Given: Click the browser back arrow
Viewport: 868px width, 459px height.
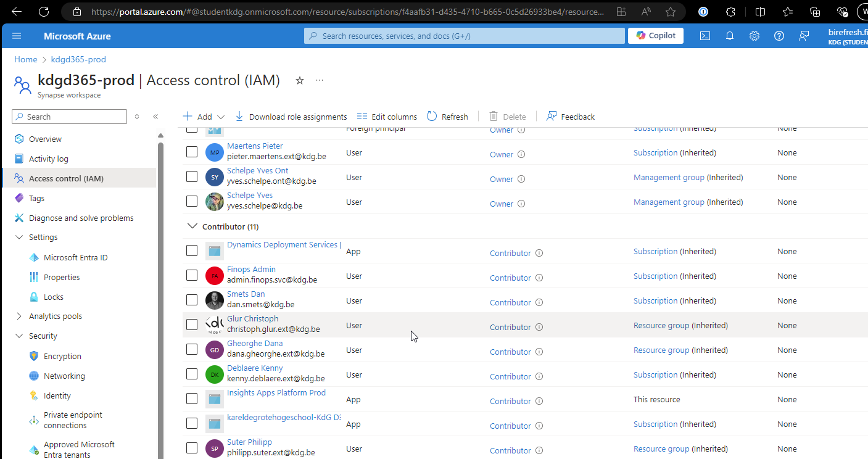Looking at the screenshot, I should (x=17, y=12).
